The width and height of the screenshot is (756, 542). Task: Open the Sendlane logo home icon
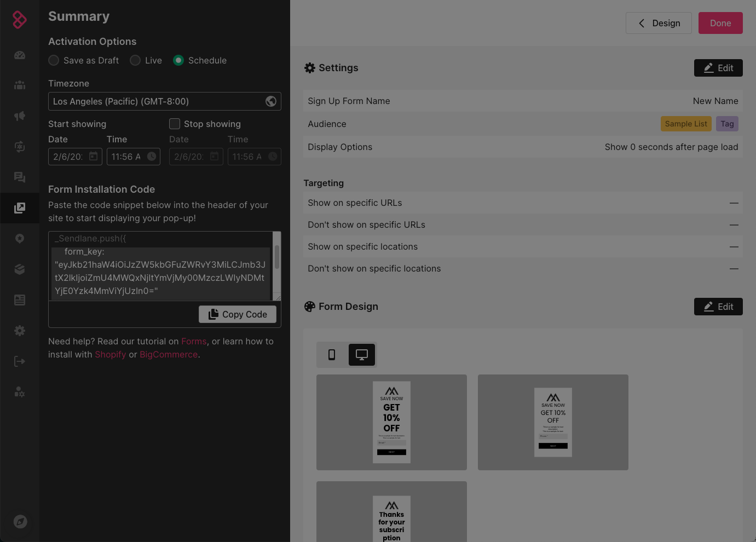20,20
